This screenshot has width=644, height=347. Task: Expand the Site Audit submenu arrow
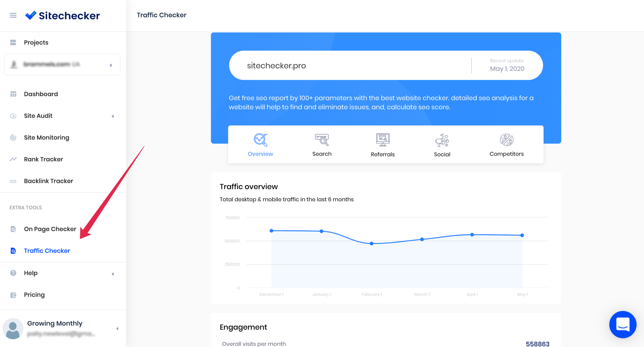click(113, 116)
